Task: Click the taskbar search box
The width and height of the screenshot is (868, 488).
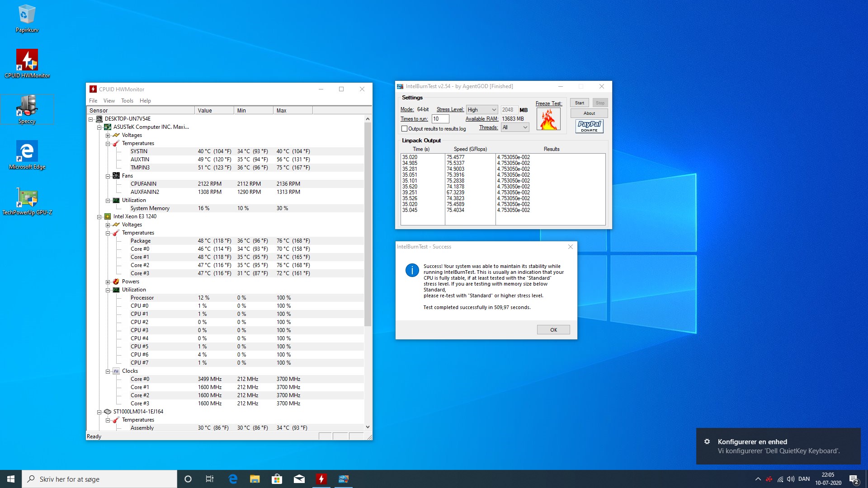Action: pyautogui.click(x=99, y=479)
